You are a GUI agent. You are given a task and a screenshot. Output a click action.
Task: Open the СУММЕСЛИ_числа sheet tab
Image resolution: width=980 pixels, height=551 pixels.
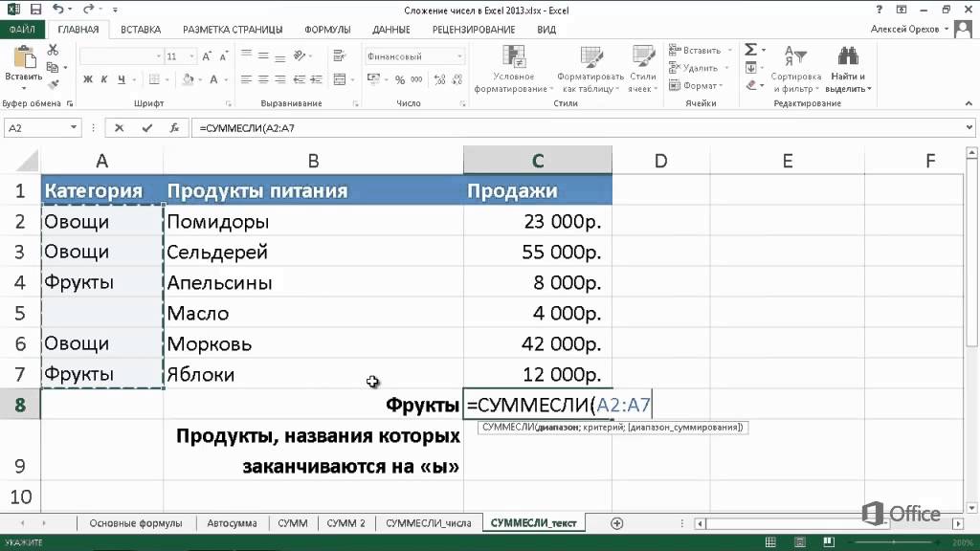(x=429, y=523)
